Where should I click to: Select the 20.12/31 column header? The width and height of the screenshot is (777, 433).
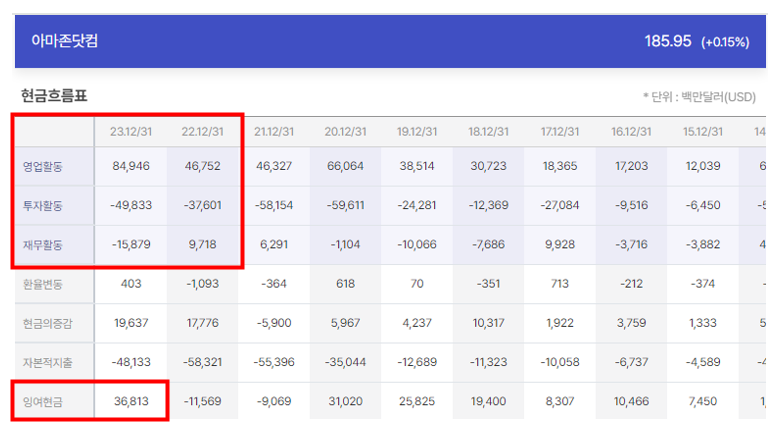pyautogui.click(x=345, y=132)
